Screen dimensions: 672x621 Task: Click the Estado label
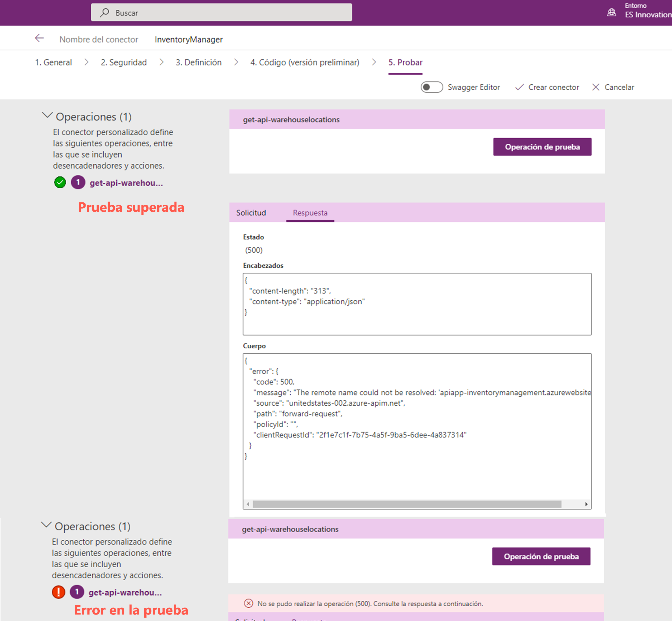click(254, 237)
